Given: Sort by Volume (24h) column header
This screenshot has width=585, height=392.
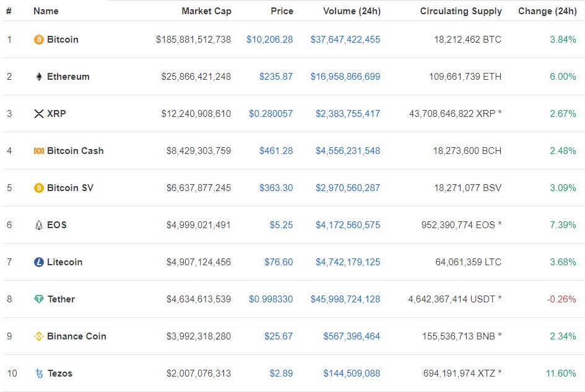Looking at the screenshot, I should point(352,11).
